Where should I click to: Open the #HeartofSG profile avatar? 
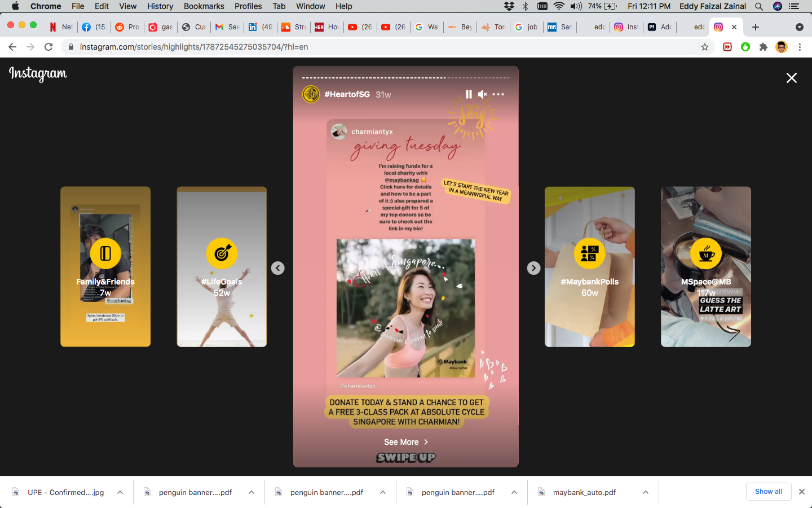click(311, 94)
